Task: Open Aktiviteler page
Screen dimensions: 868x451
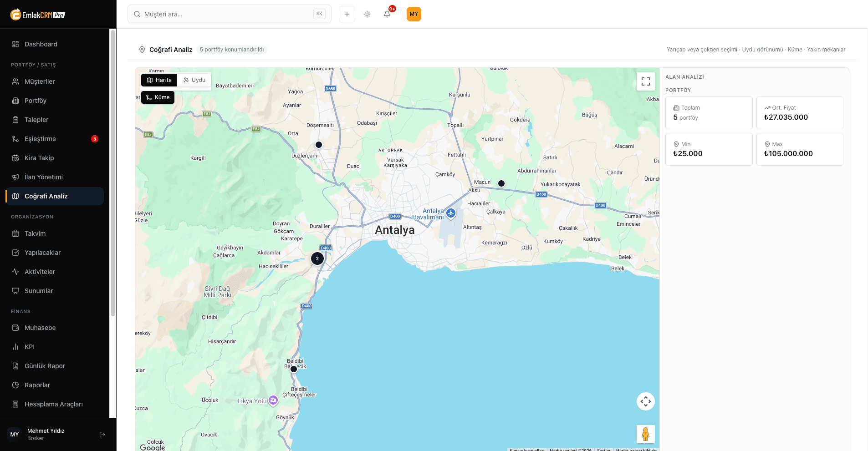Action: 55,272
